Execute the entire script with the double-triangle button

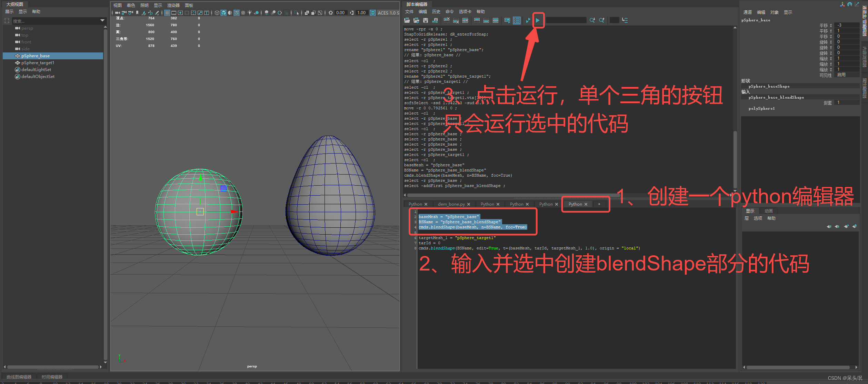528,20
